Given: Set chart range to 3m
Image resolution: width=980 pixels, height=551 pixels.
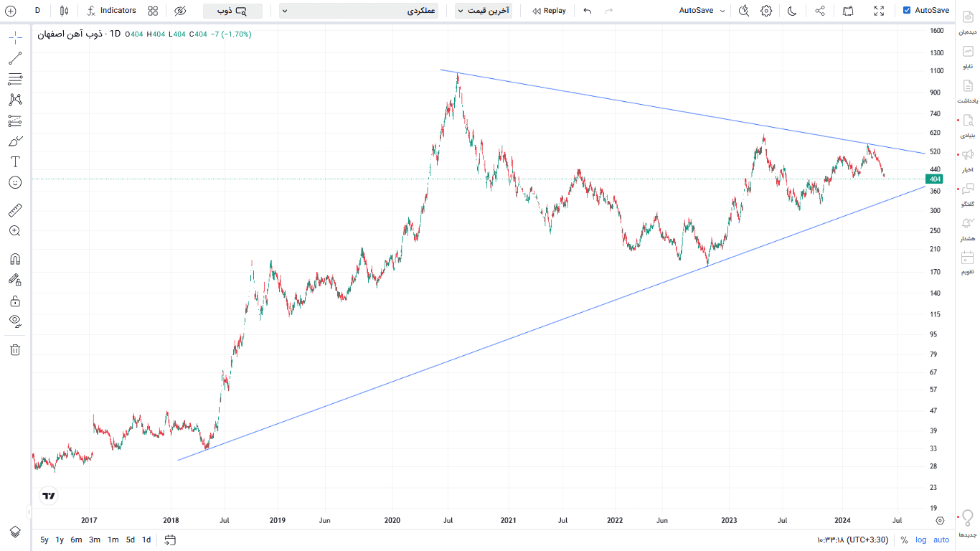Looking at the screenshot, I should [x=95, y=540].
